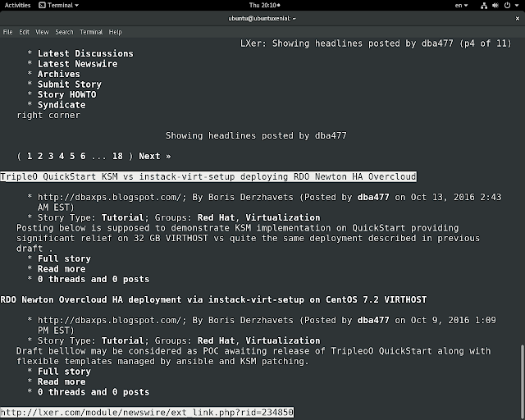This screenshot has width=525, height=420.
Task: Go to page 3 of headlines
Action: click(x=51, y=156)
